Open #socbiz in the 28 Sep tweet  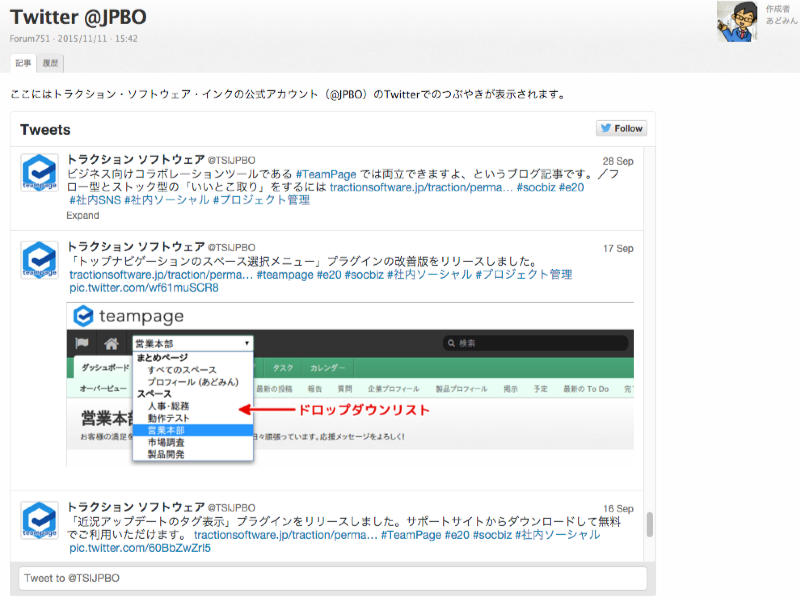coord(536,187)
